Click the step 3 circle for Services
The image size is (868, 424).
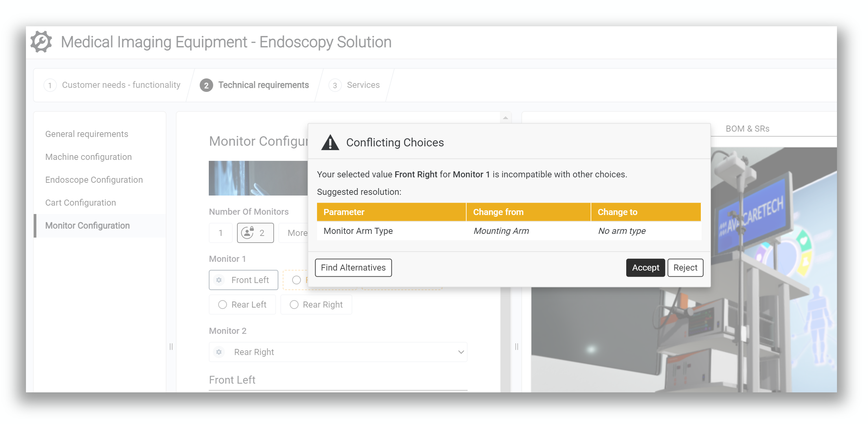(x=335, y=85)
